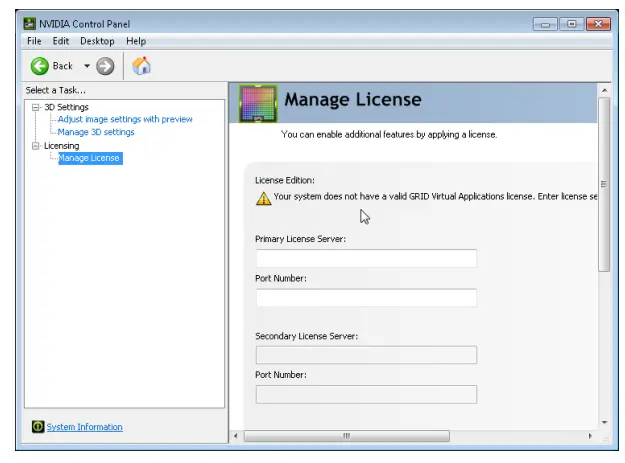Screen dimensions: 625x463
Task: Open the Desktop menu
Action: (97, 41)
